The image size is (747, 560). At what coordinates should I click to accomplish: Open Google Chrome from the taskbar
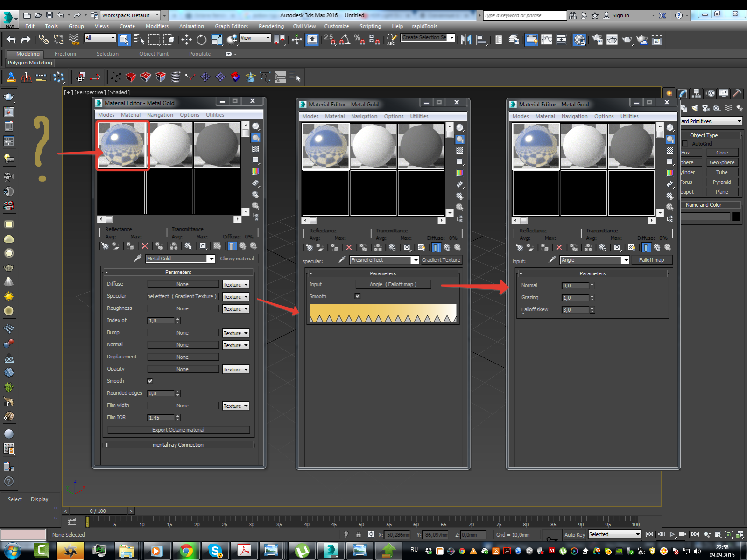tap(186, 551)
